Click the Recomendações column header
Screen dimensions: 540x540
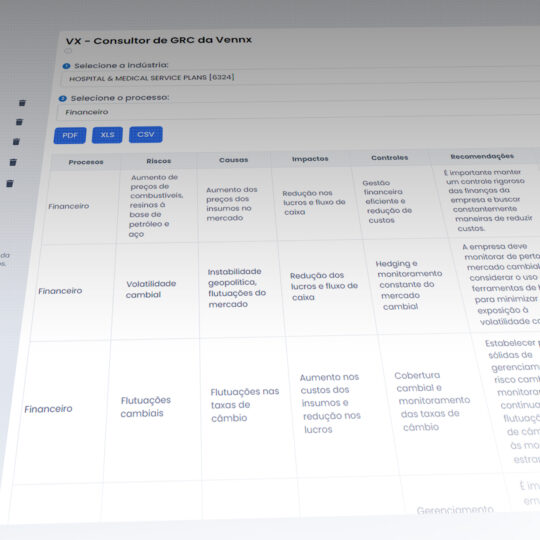point(482,156)
